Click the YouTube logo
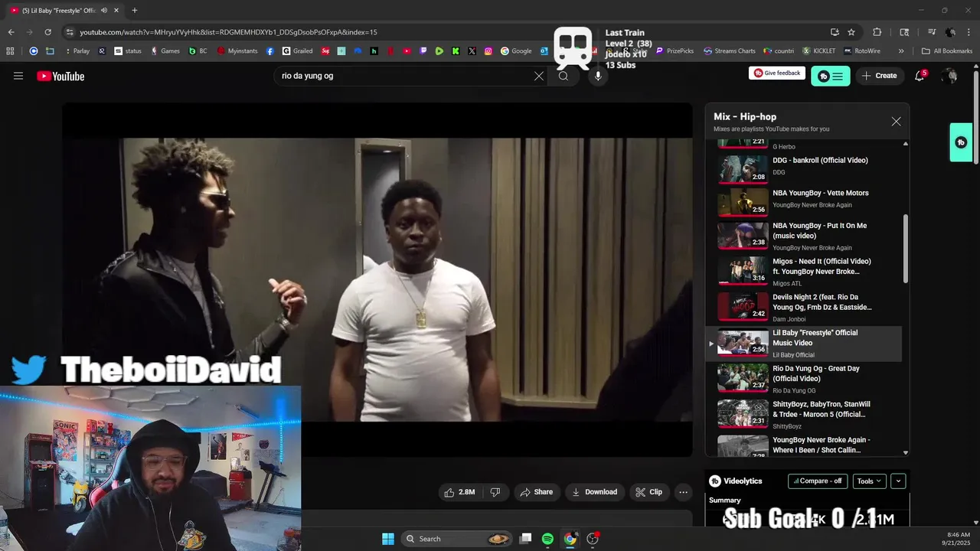This screenshot has height=551, width=980. click(60, 76)
